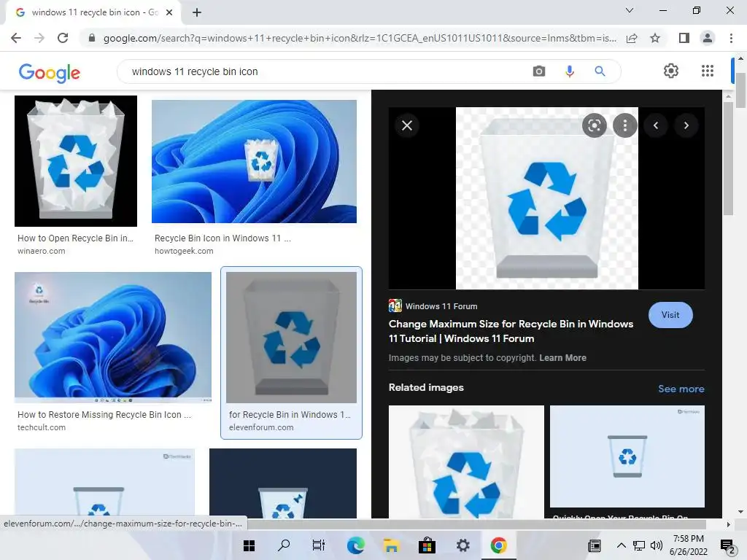
Task: Click the Windows 11 Forum source name
Action: (441, 306)
